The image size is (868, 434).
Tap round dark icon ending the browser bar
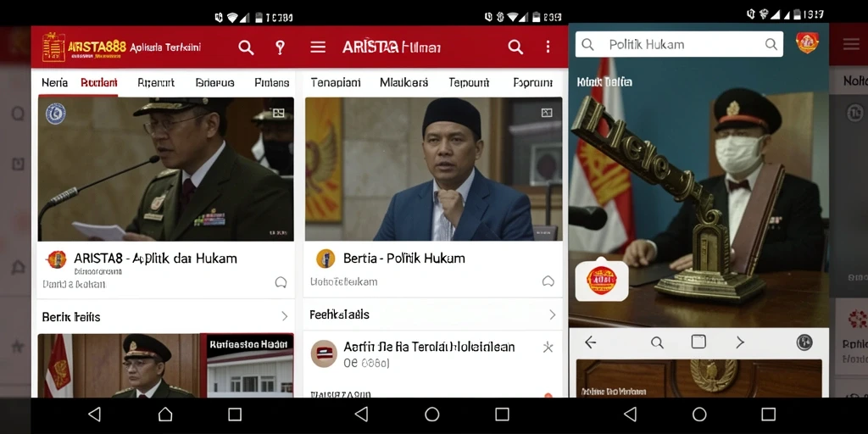[804, 342]
